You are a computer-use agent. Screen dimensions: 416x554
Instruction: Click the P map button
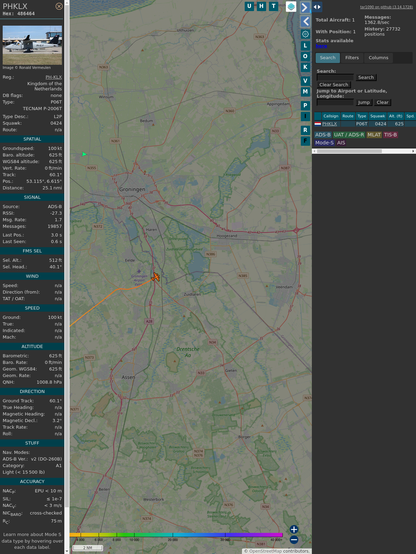point(305,105)
